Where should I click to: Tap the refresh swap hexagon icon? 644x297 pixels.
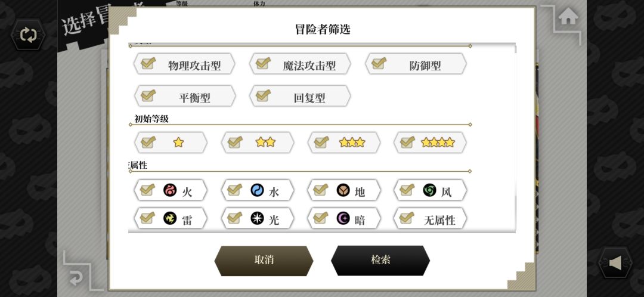[x=28, y=35]
